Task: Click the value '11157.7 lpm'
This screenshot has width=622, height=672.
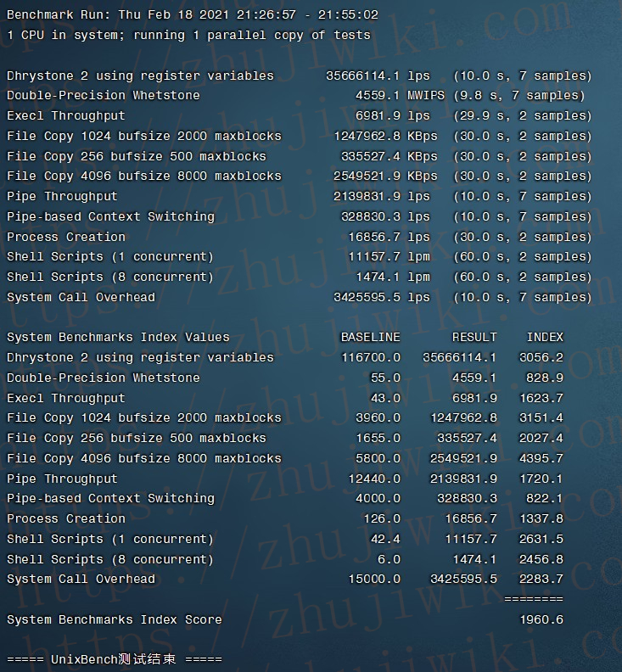Action: (389, 256)
